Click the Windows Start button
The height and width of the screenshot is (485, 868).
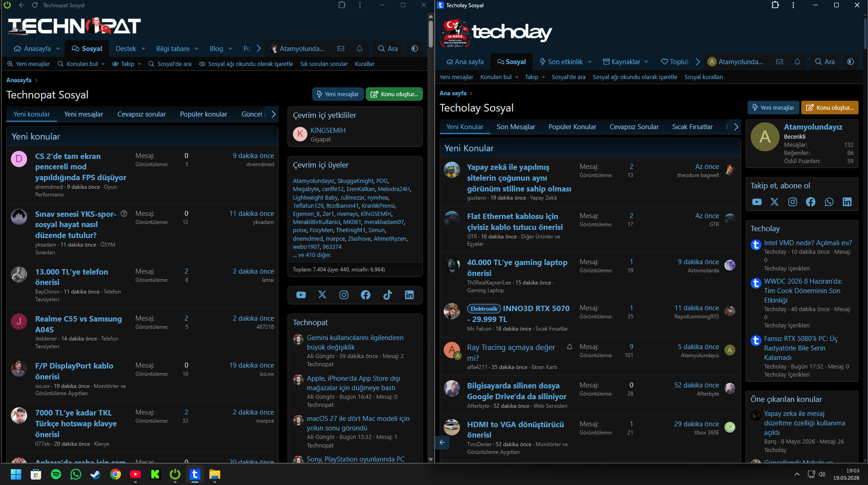coord(16,474)
